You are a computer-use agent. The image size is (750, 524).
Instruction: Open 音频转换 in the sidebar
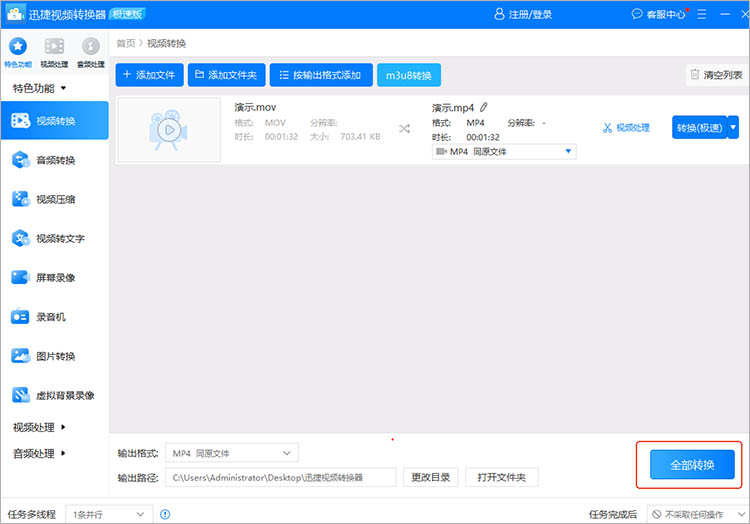coord(55,160)
